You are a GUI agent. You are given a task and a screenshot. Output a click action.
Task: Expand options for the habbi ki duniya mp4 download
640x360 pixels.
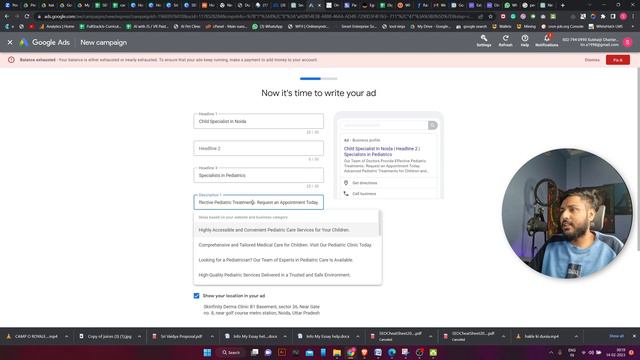576,336
